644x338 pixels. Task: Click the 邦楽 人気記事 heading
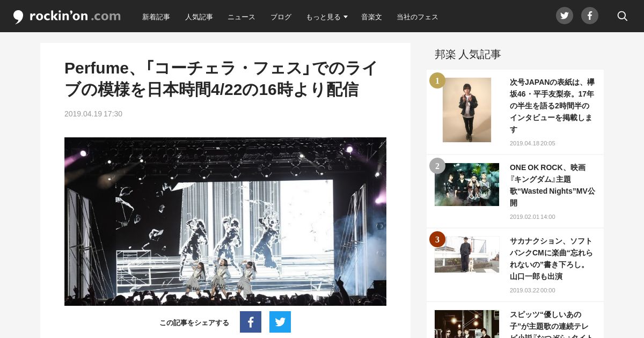click(x=468, y=54)
